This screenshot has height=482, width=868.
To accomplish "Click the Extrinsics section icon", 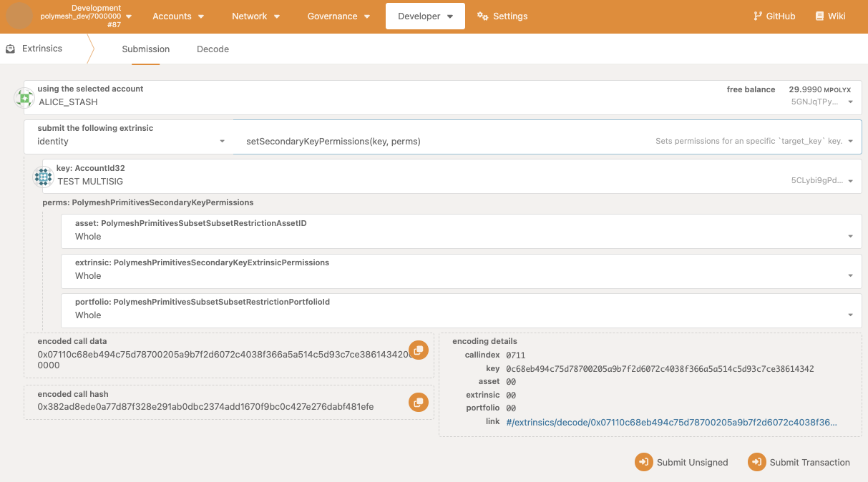I will [11, 49].
